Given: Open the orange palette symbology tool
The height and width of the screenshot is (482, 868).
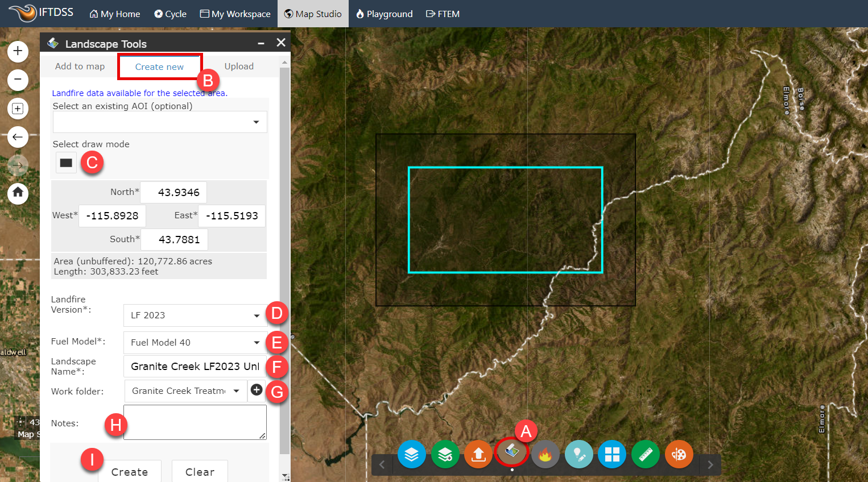Looking at the screenshot, I should tap(679, 454).
